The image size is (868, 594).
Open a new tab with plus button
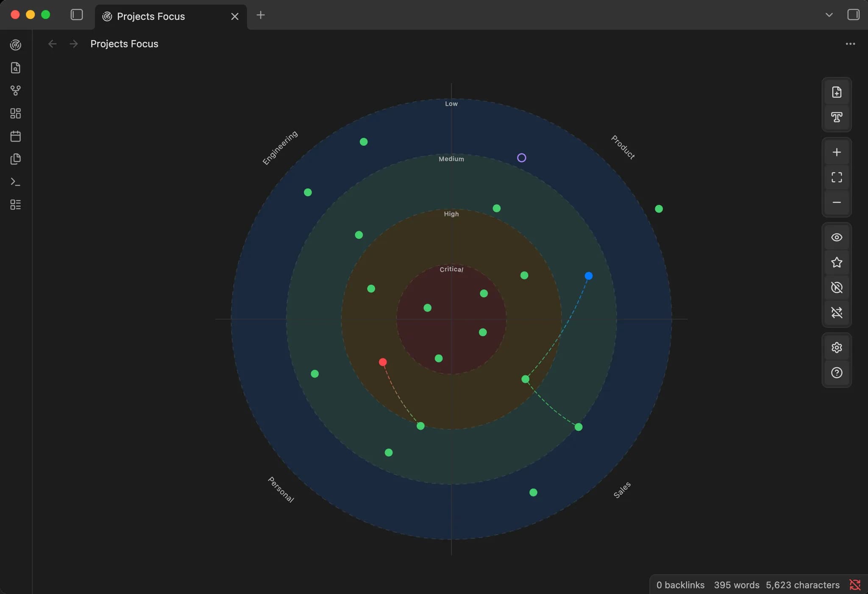[x=261, y=15]
